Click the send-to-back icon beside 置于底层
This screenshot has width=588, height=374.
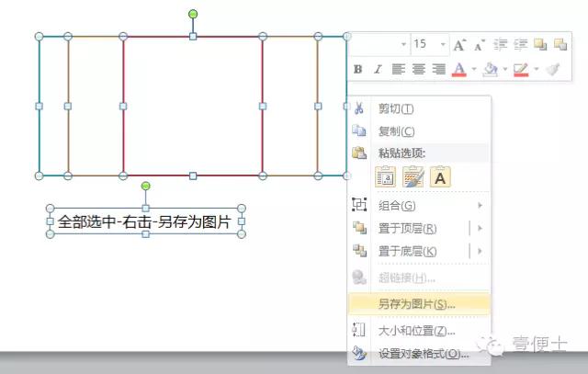coord(359,251)
